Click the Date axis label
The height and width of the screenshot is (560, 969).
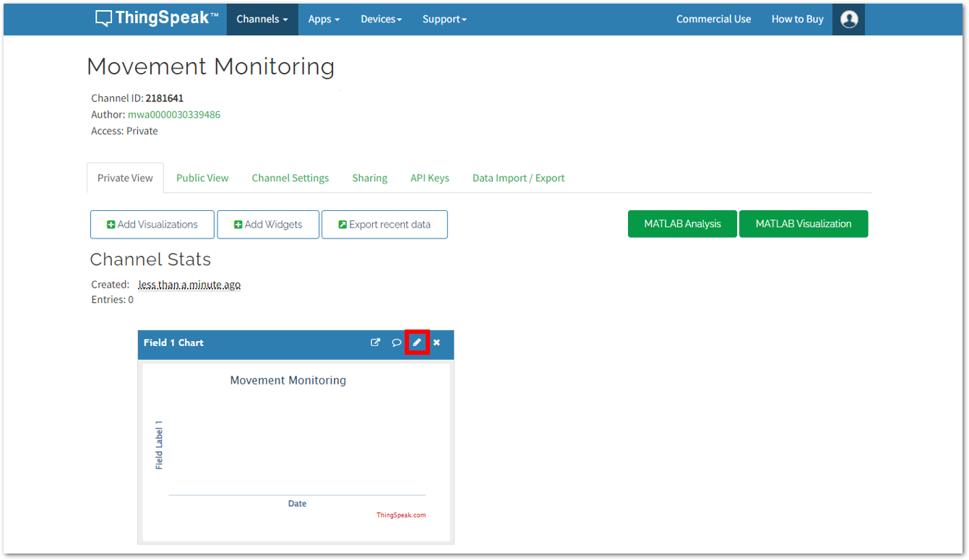pos(297,504)
